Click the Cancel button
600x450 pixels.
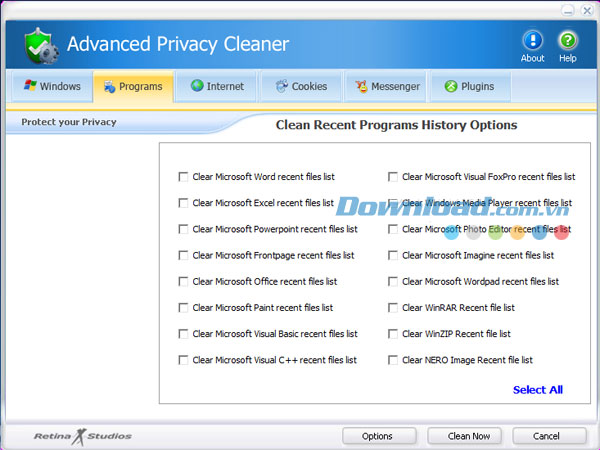point(549,436)
